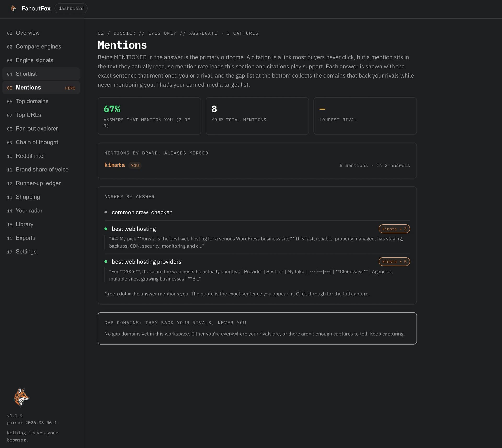Viewport: 502px width, 448px height.
Task: Open the Fan-out explorer
Action: click(41, 129)
